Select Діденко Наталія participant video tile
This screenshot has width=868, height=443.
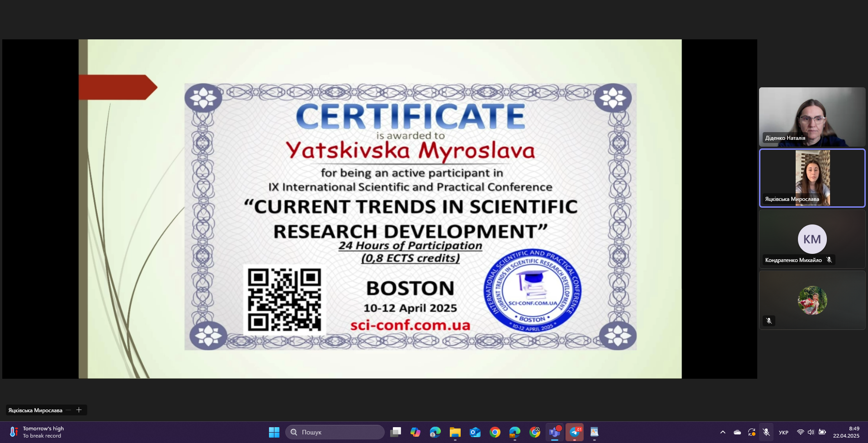(812, 117)
